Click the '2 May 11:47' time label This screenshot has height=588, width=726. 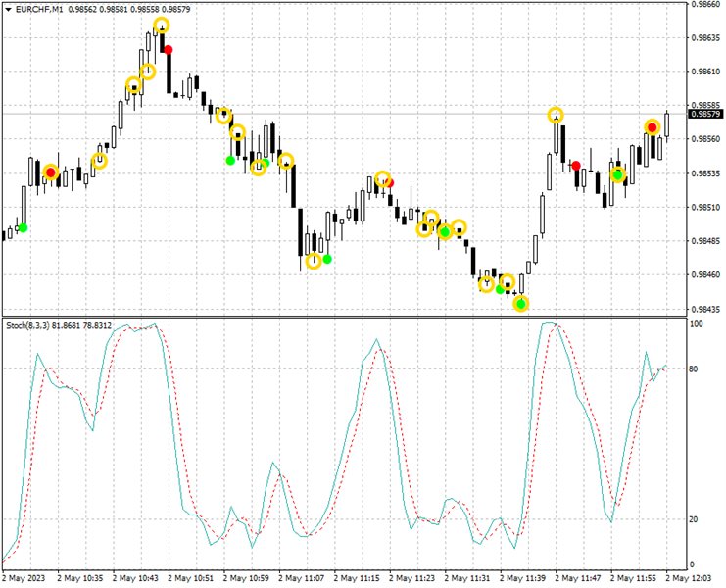coord(578,578)
